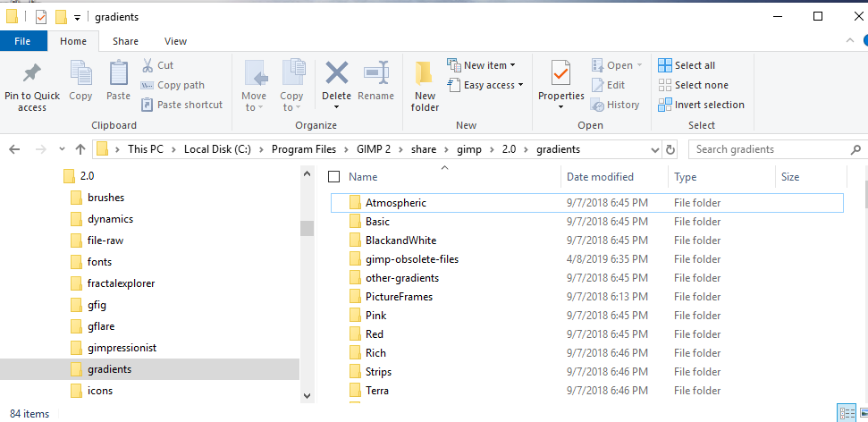
Task: Click History in the Open group
Action: point(615,105)
